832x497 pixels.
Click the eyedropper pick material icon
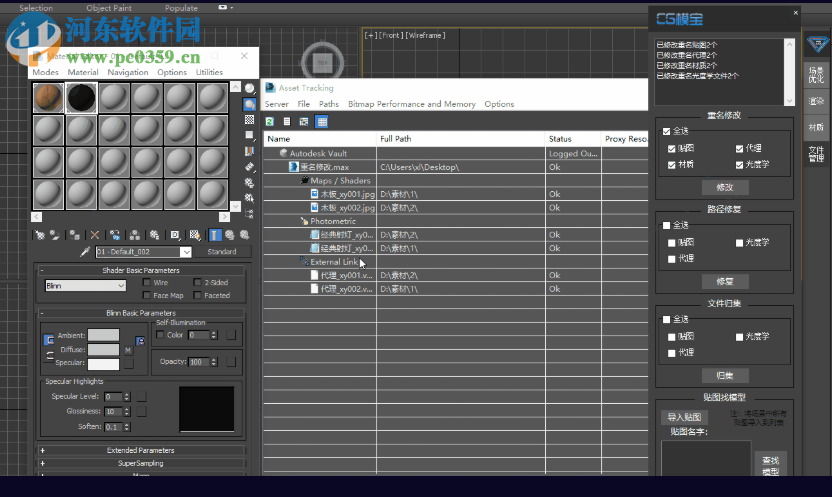(86, 252)
